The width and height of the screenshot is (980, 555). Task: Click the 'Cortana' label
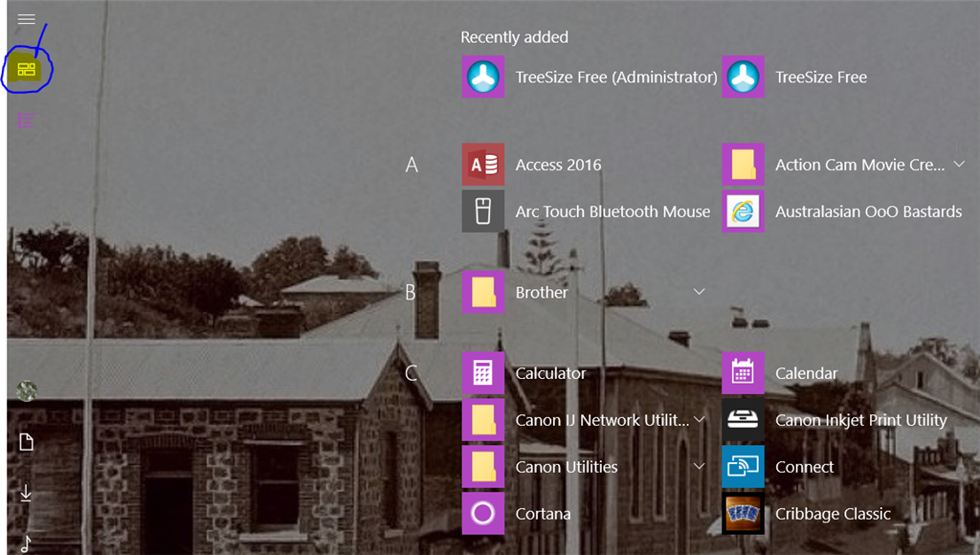pos(543,514)
